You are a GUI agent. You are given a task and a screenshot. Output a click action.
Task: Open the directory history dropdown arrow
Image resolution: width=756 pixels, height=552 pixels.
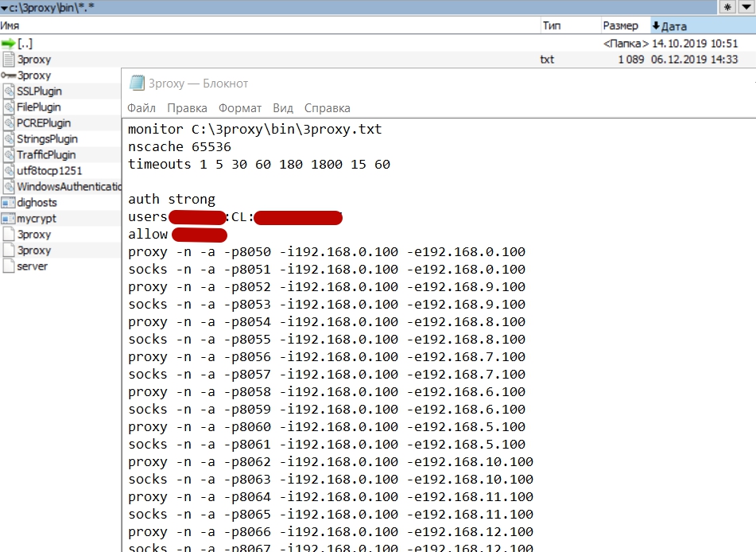click(x=746, y=7)
